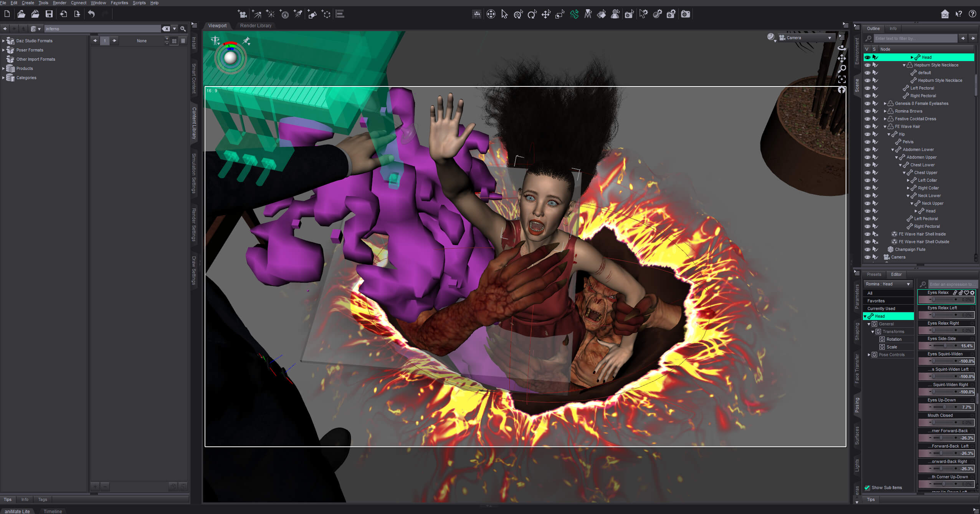Viewport: 980px width, 514px height.
Task: Click the Scene filter text field
Action: 916,38
